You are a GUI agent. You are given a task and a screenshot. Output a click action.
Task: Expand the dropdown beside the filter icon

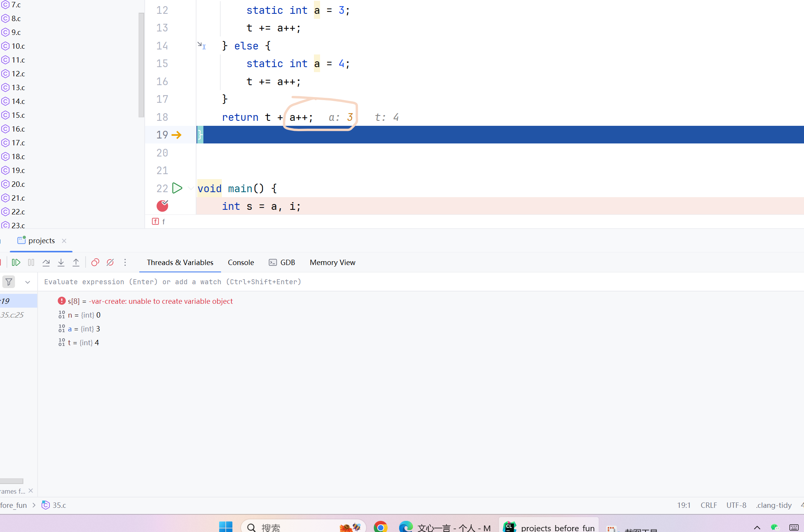coord(28,282)
